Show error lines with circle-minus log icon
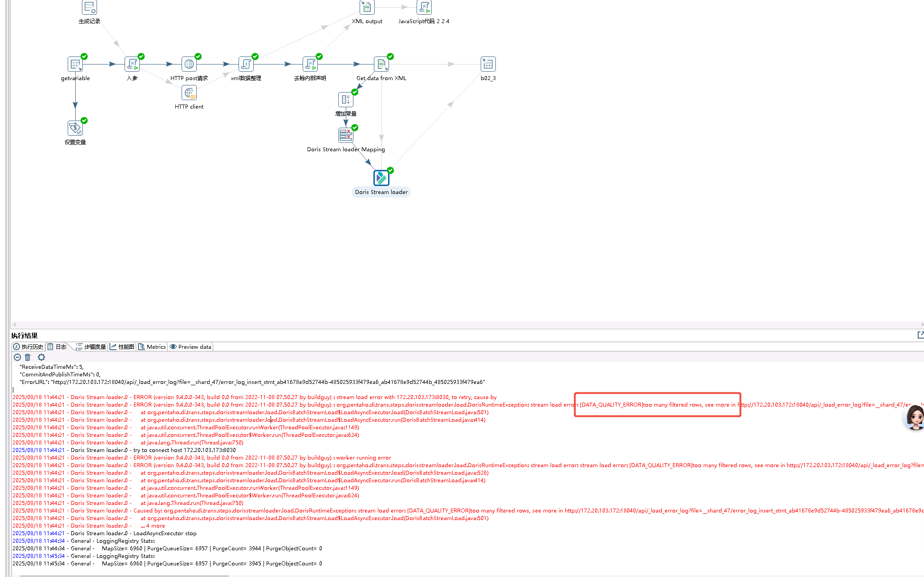924x577 pixels. 17,357
